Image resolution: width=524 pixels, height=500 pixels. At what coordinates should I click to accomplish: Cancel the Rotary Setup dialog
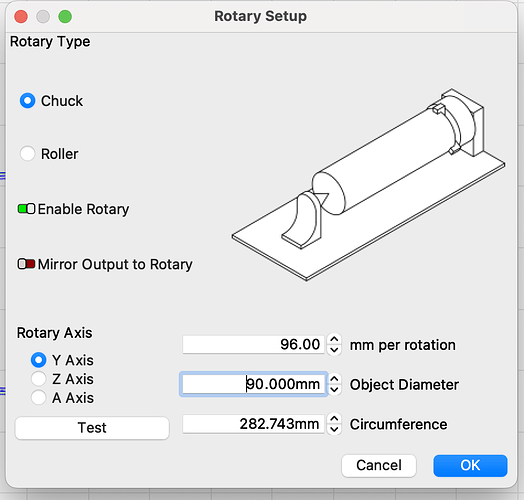point(379,465)
